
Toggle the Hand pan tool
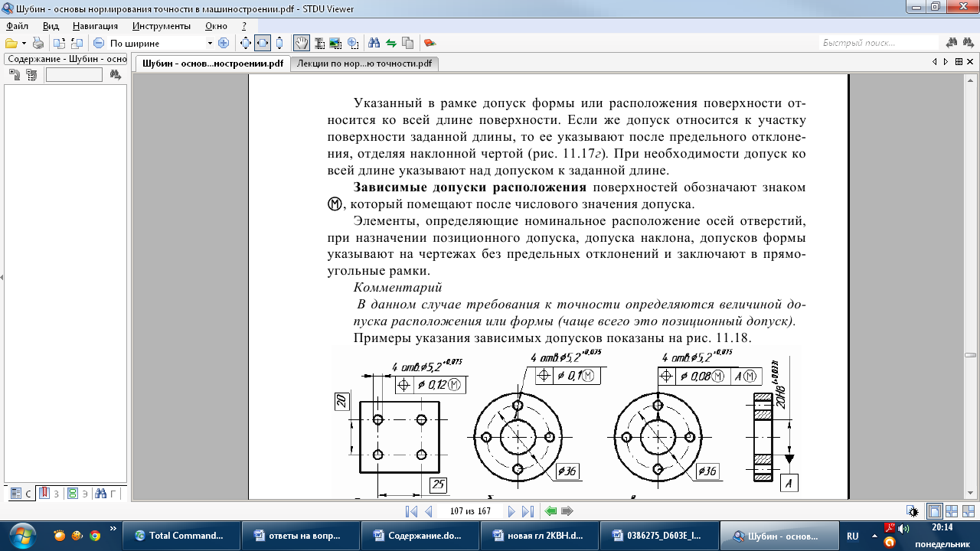302,43
